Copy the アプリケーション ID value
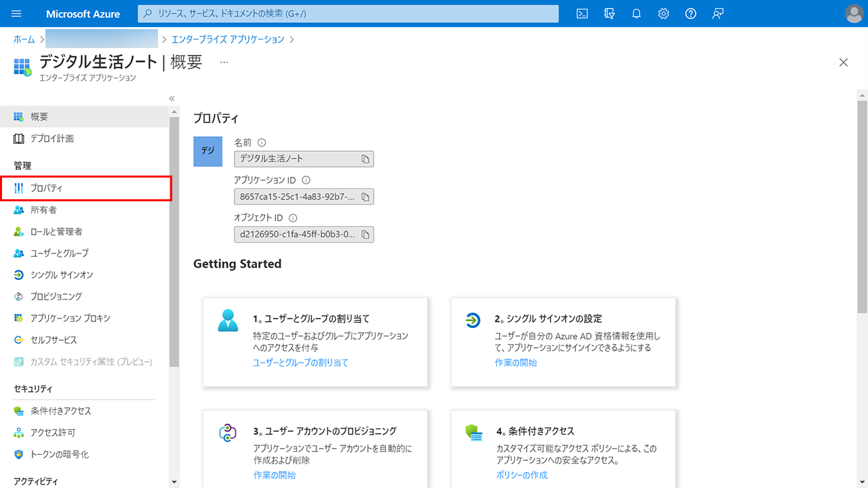 [365, 197]
